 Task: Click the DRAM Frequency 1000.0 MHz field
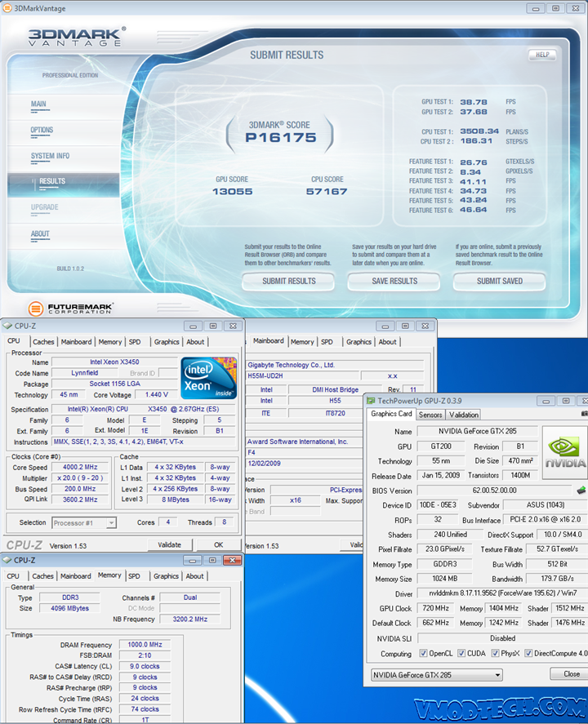145,644
